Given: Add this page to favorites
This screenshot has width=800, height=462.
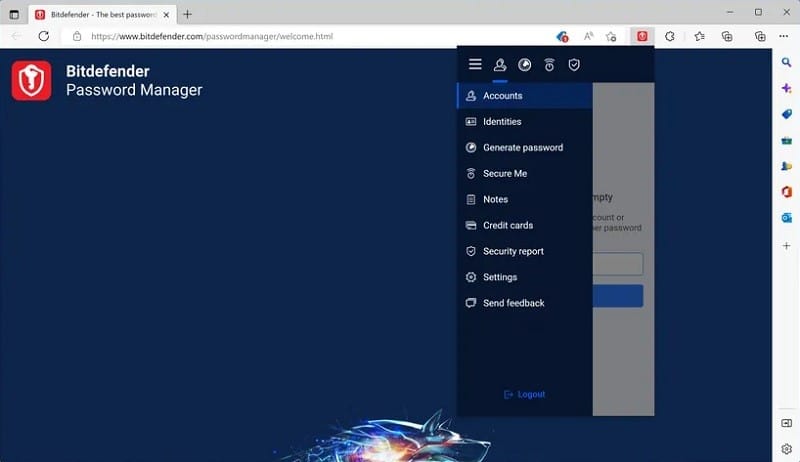Looking at the screenshot, I should point(611,36).
